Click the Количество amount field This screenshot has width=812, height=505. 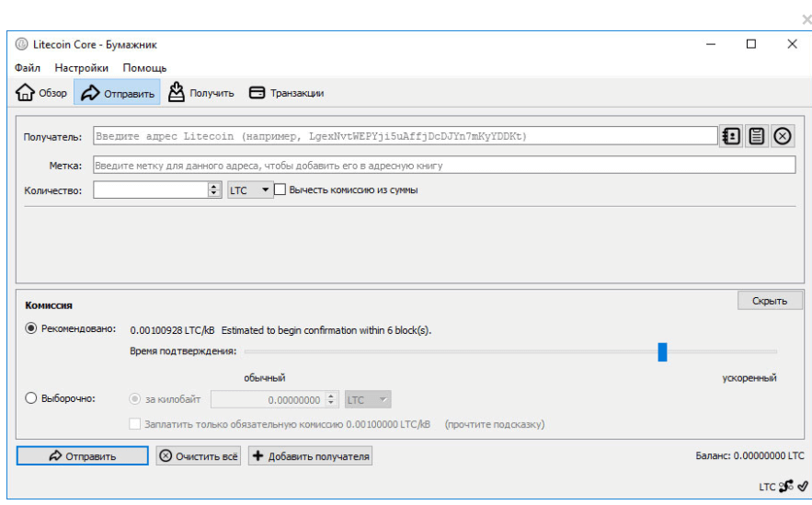point(151,190)
